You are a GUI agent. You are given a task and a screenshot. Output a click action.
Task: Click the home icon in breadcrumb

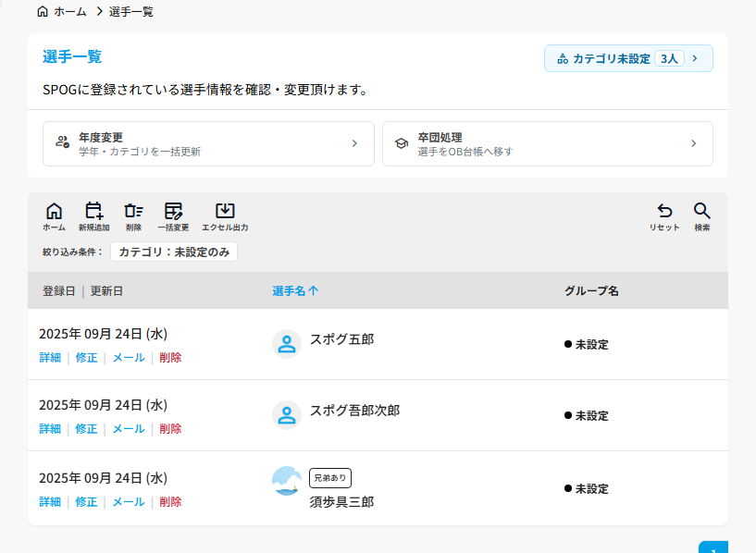tap(43, 11)
